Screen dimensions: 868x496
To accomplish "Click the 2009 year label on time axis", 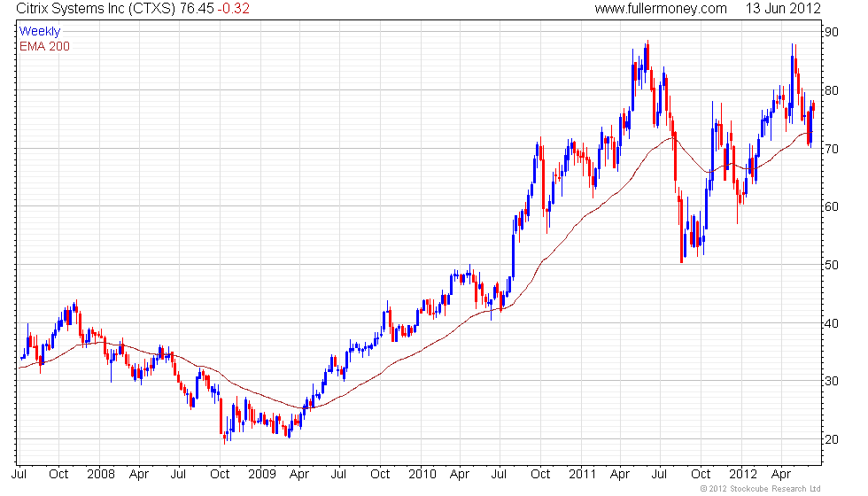I will pyautogui.click(x=261, y=475).
